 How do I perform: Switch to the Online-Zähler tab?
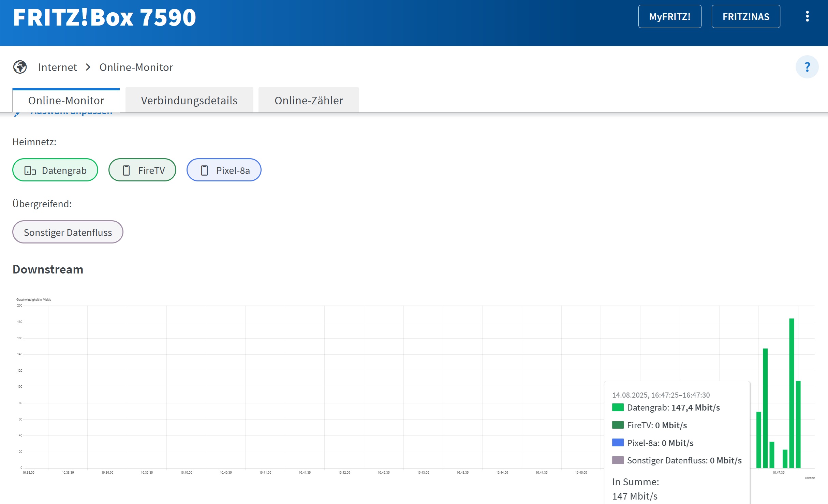click(x=308, y=100)
